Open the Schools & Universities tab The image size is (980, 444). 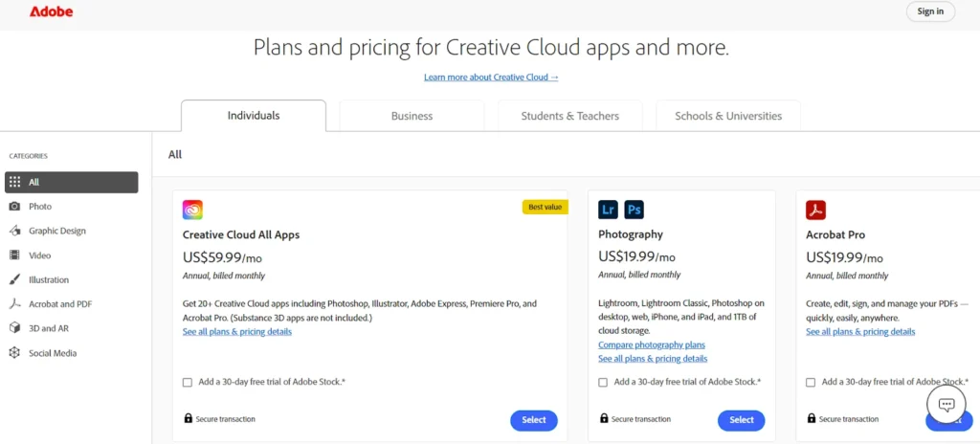point(728,116)
